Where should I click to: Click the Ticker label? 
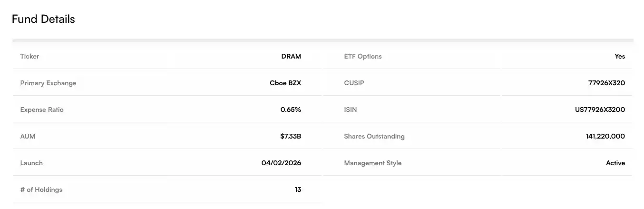coord(29,56)
